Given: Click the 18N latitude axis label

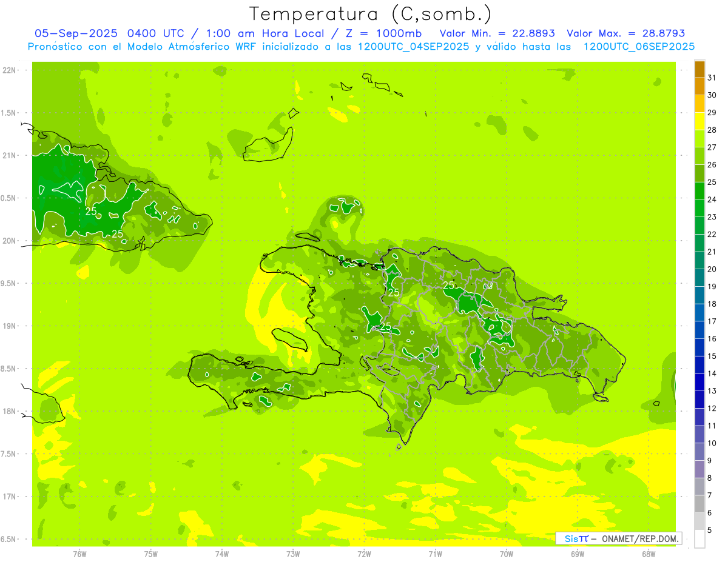Looking at the screenshot, I should click(10, 411).
